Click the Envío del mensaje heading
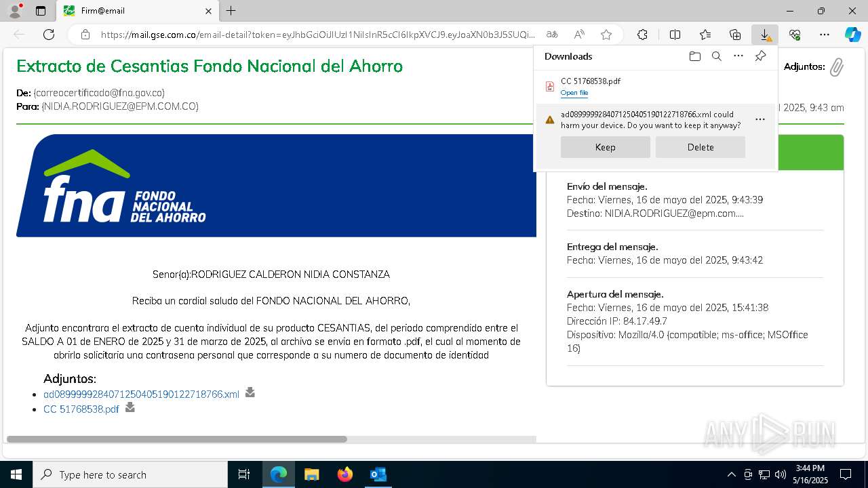The height and width of the screenshot is (488, 868). point(607,186)
